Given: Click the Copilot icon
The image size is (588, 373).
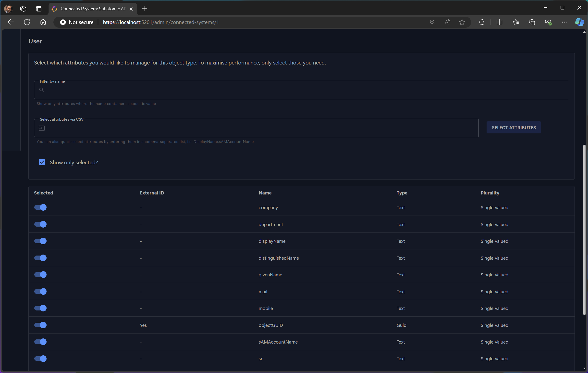Looking at the screenshot, I should point(579,22).
